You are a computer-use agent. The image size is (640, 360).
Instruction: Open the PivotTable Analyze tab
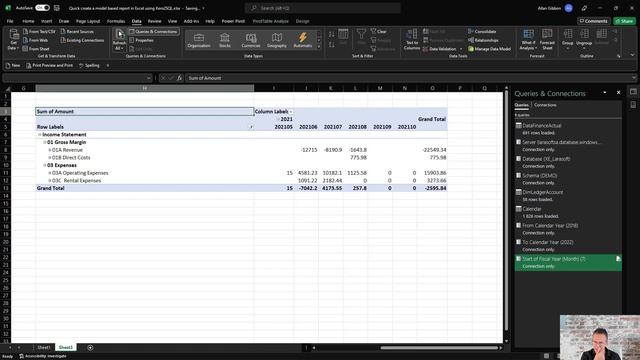pos(271,21)
